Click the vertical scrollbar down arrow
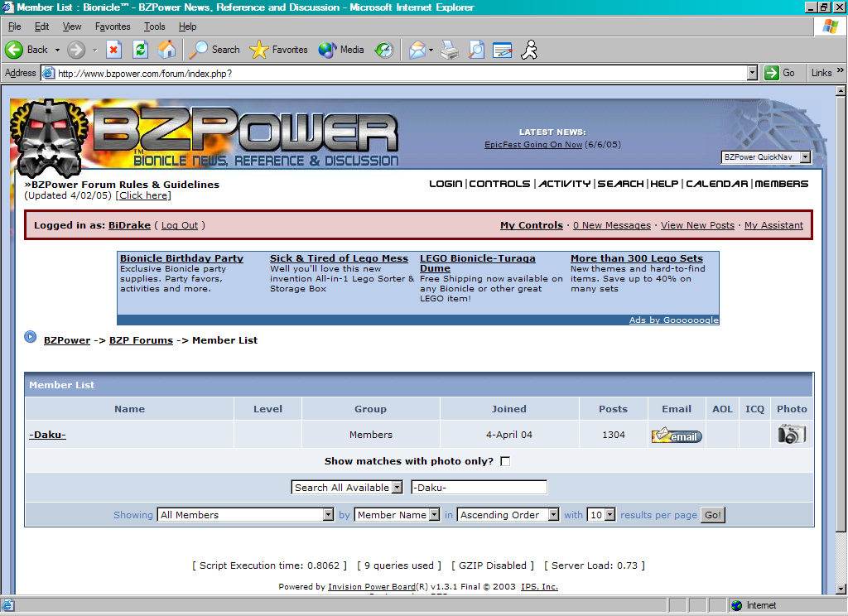The image size is (848, 616). click(841, 589)
